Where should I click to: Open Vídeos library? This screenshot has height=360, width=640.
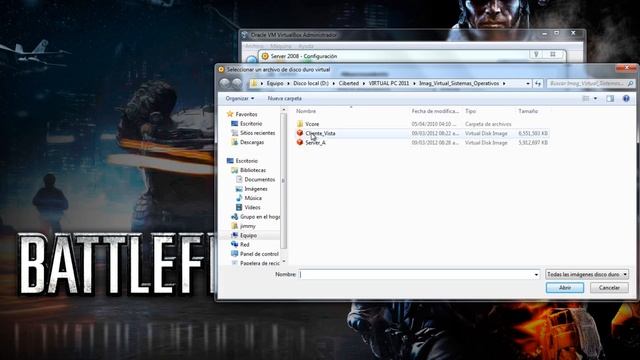(x=252, y=207)
